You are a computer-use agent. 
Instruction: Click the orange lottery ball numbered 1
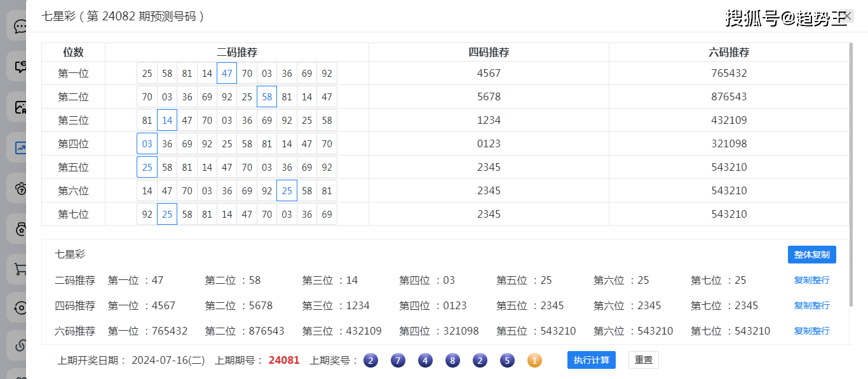(x=534, y=361)
